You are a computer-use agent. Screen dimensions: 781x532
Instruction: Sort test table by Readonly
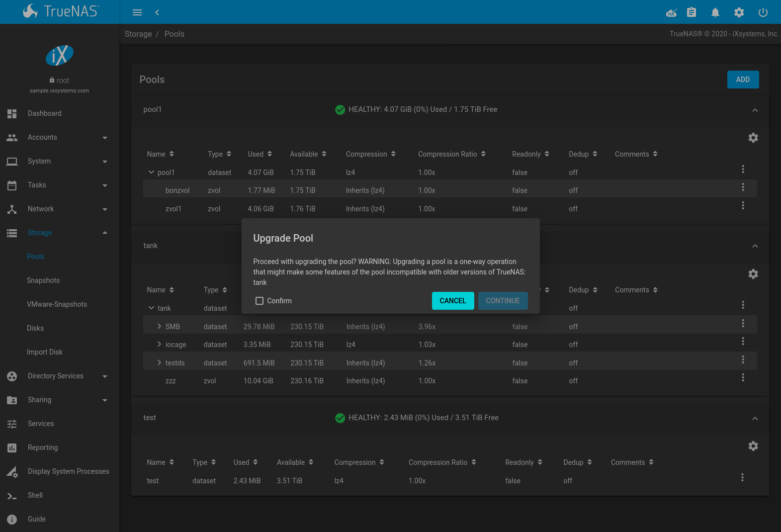tap(523, 462)
